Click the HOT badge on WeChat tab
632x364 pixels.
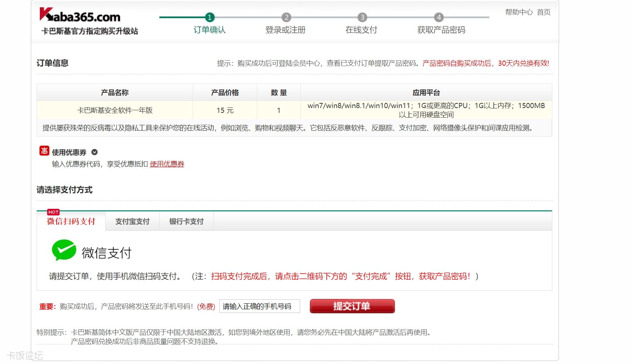pos(53,212)
